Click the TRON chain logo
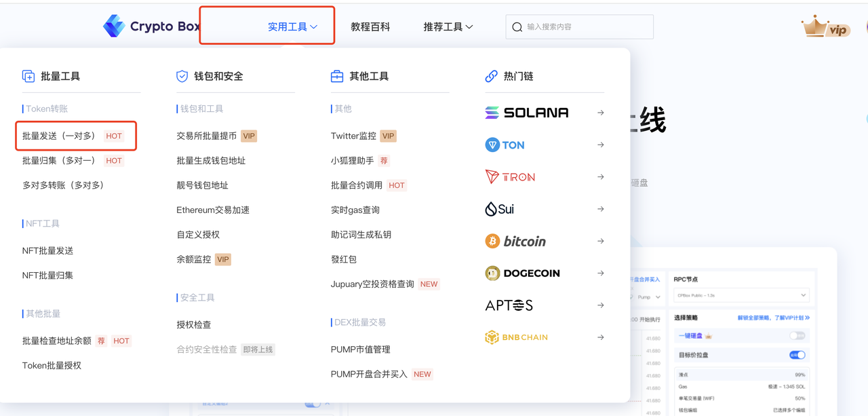Viewport: 868px width, 416px height. pos(510,177)
